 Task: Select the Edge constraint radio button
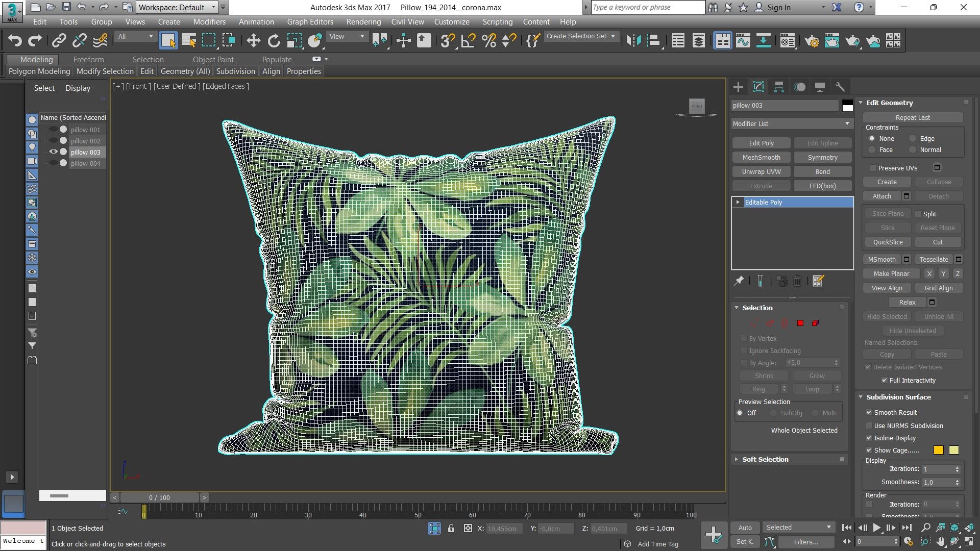tap(913, 138)
